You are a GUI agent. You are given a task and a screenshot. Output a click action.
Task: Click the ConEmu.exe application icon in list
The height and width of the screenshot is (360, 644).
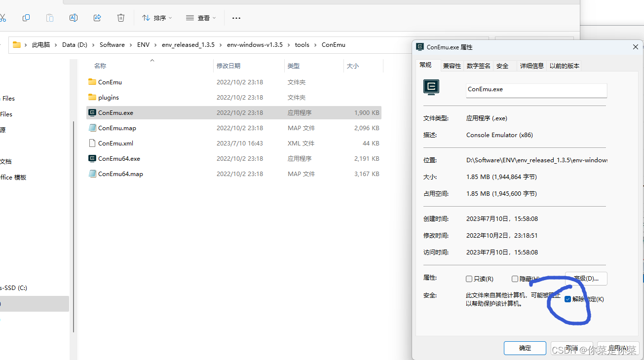[x=92, y=112]
